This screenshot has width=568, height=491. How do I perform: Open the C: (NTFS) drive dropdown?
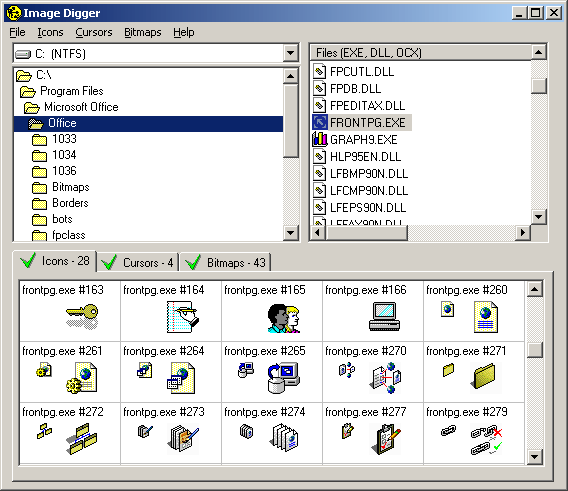point(290,54)
